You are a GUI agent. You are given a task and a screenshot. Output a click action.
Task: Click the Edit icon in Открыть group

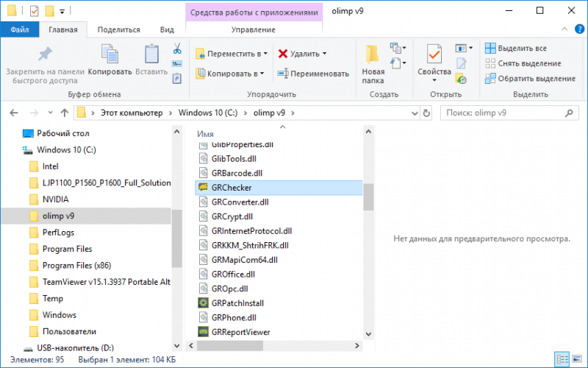[x=462, y=63]
